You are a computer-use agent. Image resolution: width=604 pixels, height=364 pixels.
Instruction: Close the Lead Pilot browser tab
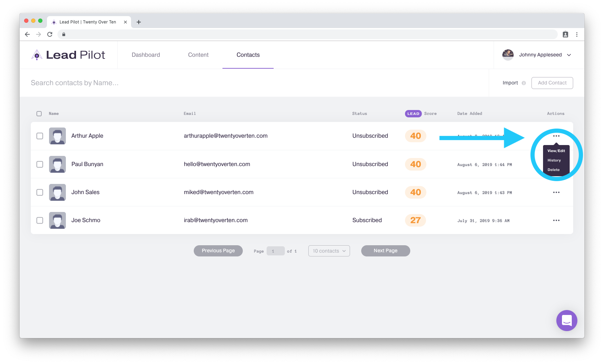[x=125, y=22]
